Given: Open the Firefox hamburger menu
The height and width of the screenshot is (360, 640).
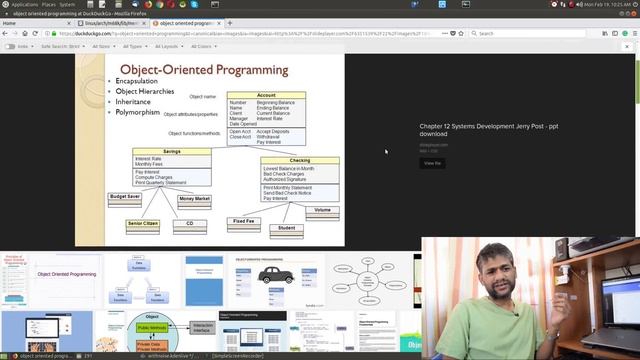Looking at the screenshot, I should [x=635, y=33].
